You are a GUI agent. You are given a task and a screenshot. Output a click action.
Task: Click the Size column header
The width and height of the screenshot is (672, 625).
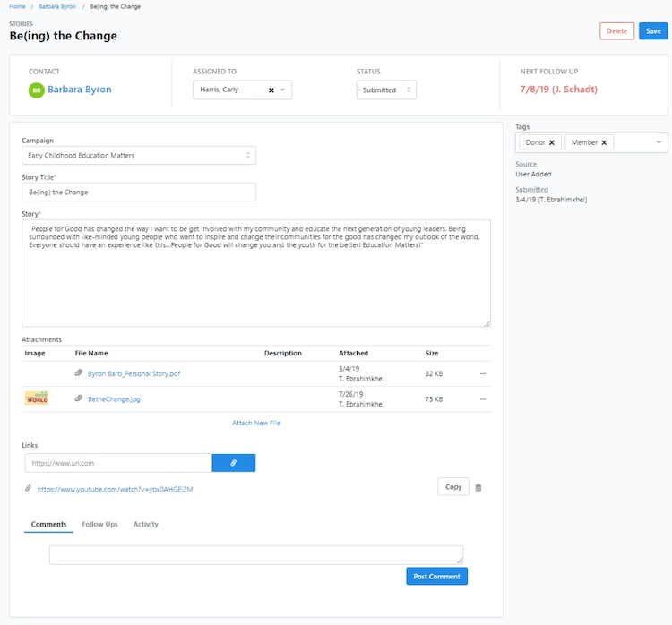coord(432,354)
